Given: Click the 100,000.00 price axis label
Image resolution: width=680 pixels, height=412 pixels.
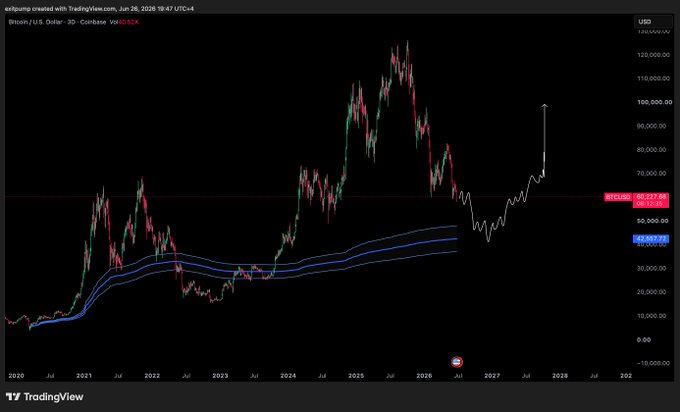Looking at the screenshot, I should [654, 102].
